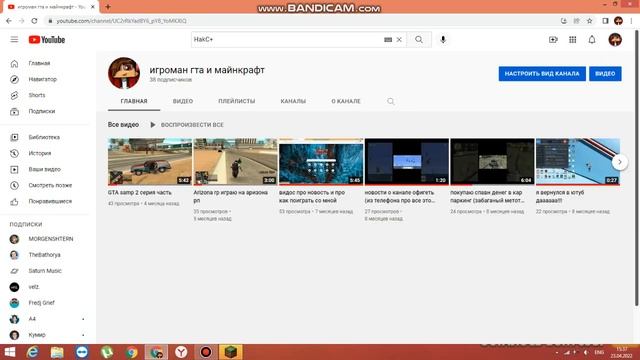The width and height of the screenshot is (640, 360).
Task: Open the Windows Start button
Action: [10, 352]
